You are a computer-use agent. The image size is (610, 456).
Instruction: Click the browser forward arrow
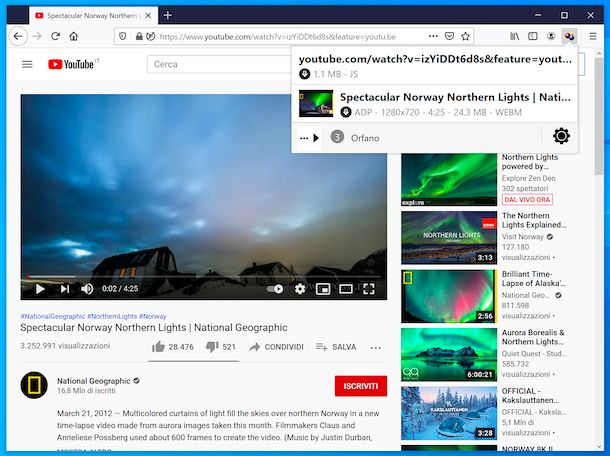pos(37,37)
